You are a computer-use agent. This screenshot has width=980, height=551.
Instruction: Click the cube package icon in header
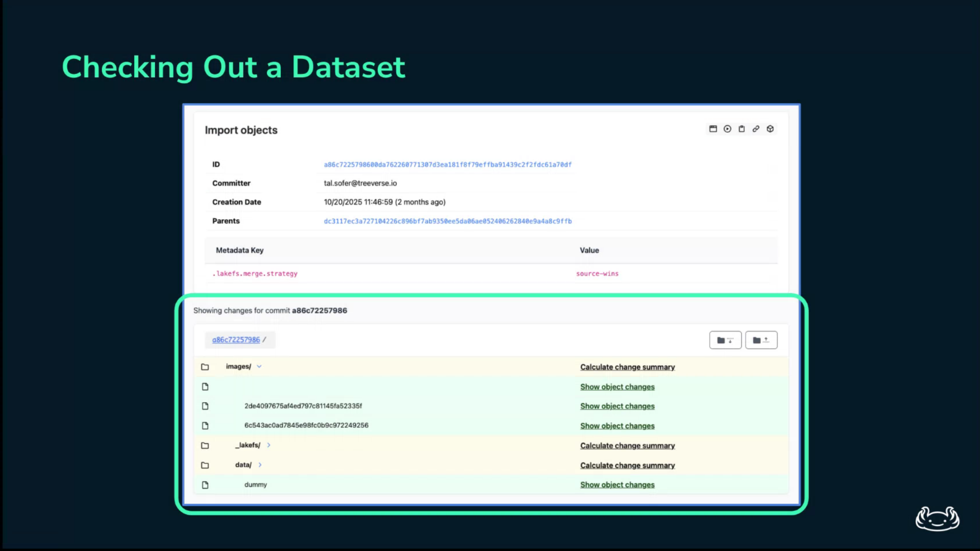770,129
